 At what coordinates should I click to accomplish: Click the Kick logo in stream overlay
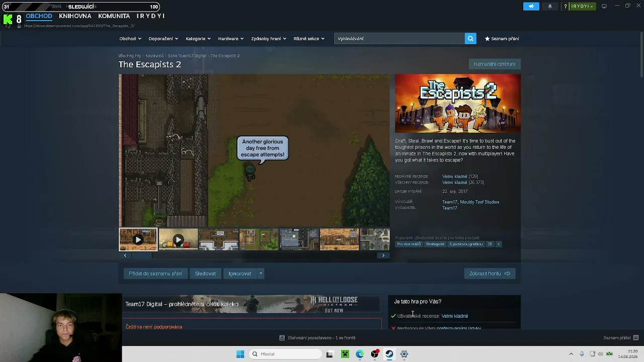[8, 20]
